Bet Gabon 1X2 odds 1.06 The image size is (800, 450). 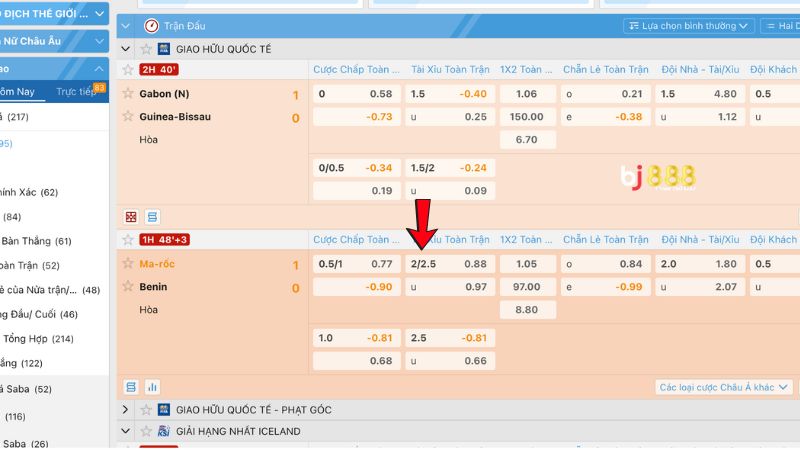528,94
